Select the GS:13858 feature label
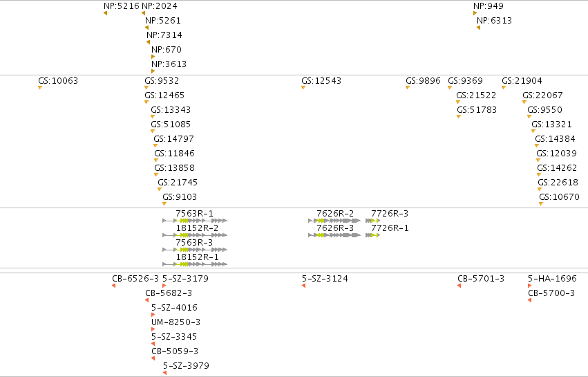 point(175,168)
